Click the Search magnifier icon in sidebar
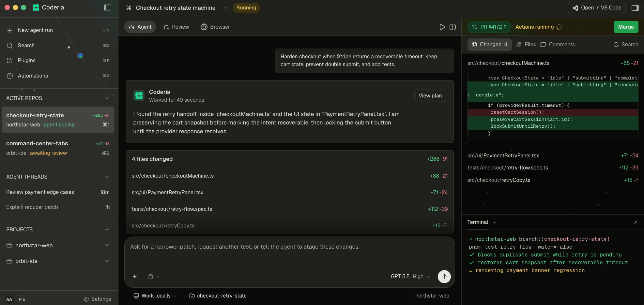 click(10, 46)
